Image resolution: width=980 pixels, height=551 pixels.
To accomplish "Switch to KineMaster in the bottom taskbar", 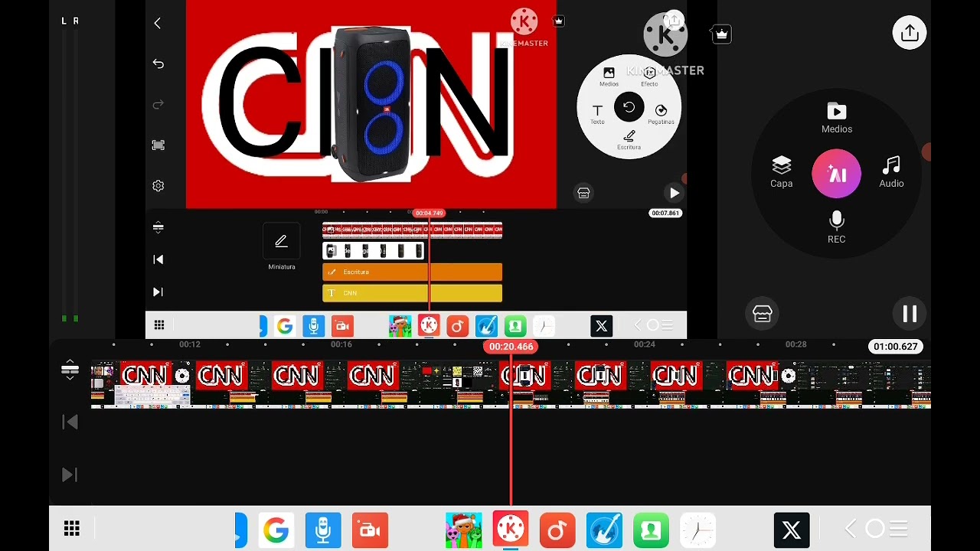I will (511, 530).
